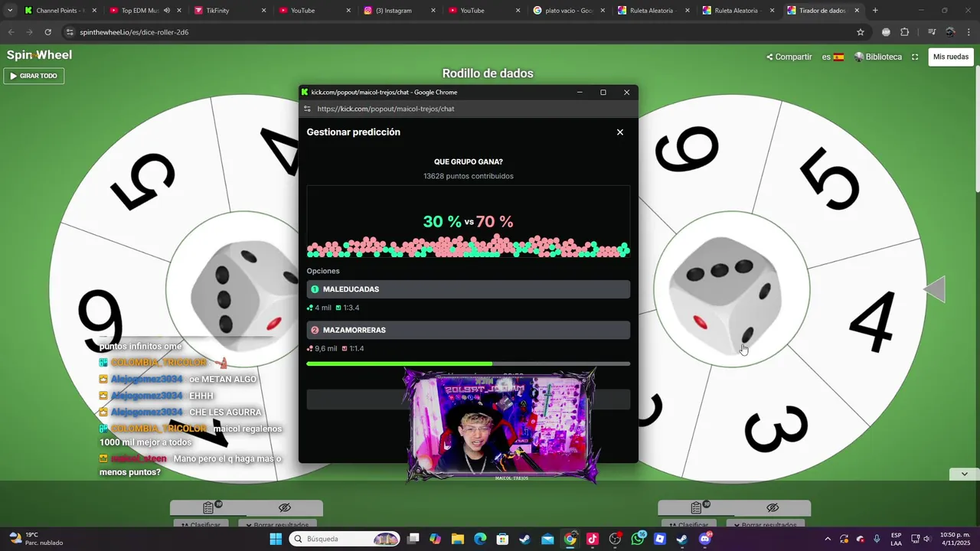Open Mis ruedas button

(x=951, y=57)
